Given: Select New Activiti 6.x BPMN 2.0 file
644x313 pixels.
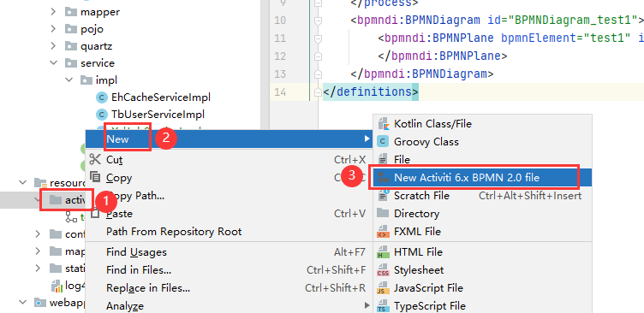Looking at the screenshot, I should click(482, 178).
